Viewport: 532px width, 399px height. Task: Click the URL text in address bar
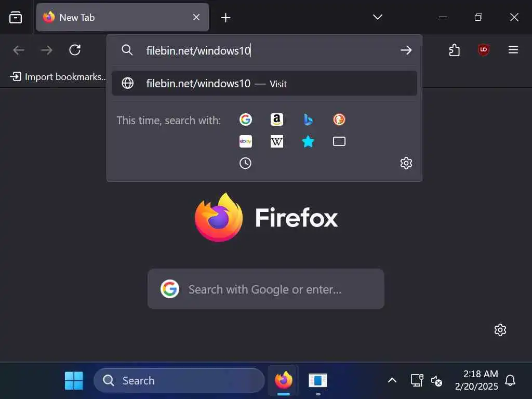tap(198, 50)
